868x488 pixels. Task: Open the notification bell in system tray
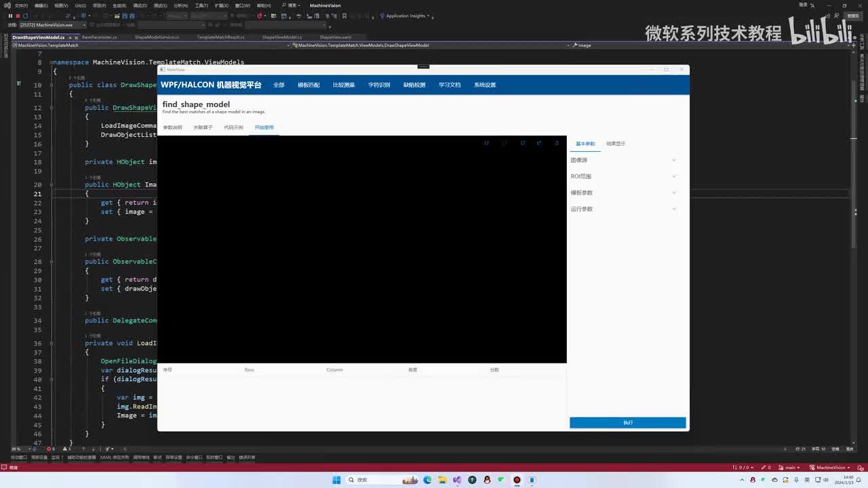(x=859, y=480)
